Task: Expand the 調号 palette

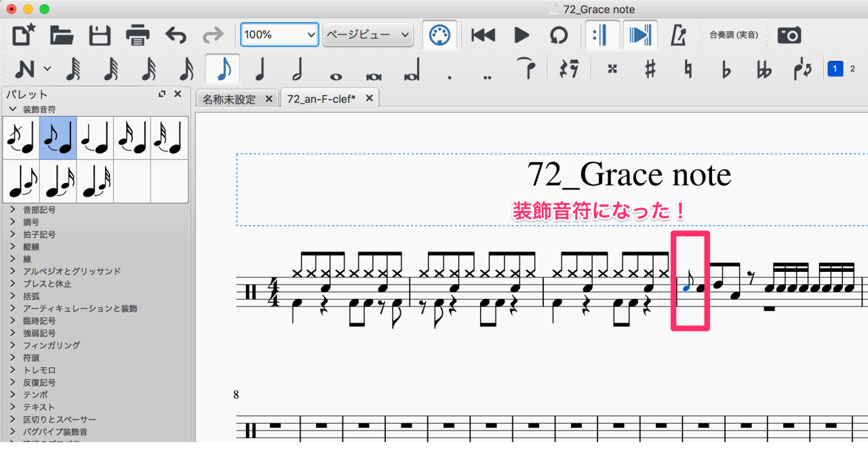Action: [12, 222]
